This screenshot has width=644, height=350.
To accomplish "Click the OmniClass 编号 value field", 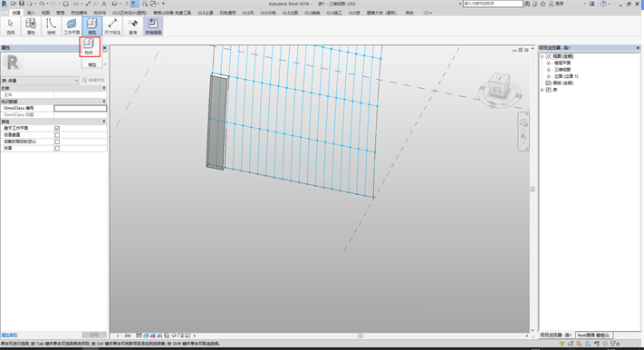I will pos(80,108).
